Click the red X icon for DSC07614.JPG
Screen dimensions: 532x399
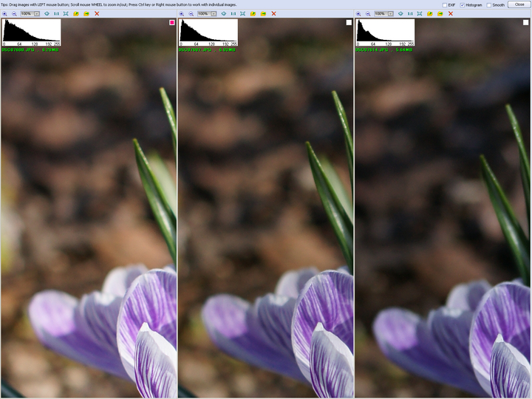pos(450,13)
